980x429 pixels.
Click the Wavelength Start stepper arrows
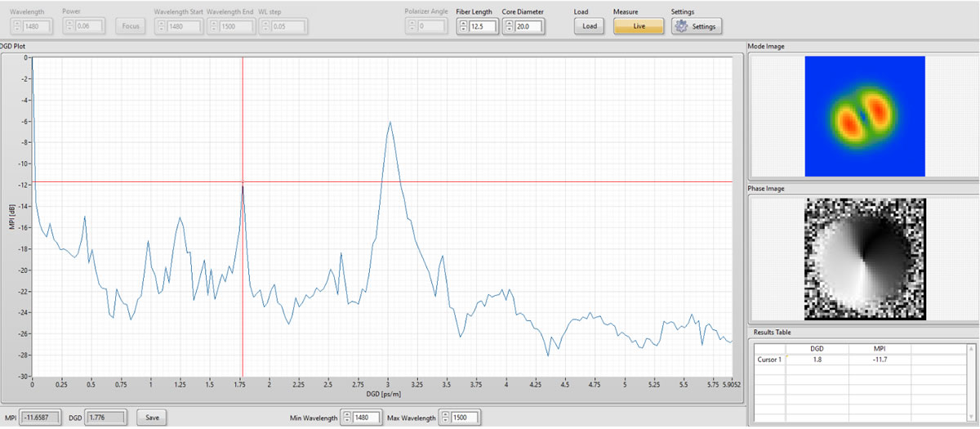160,26
